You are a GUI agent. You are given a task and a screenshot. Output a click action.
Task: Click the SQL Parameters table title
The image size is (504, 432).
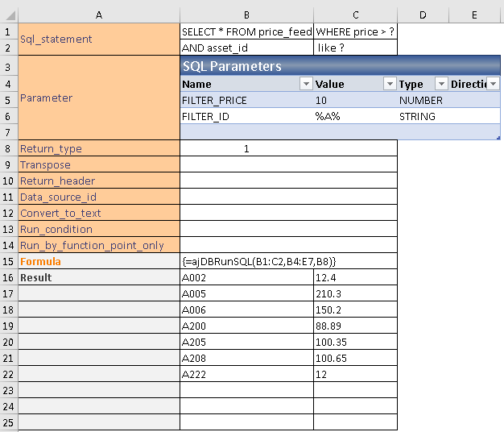click(232, 66)
